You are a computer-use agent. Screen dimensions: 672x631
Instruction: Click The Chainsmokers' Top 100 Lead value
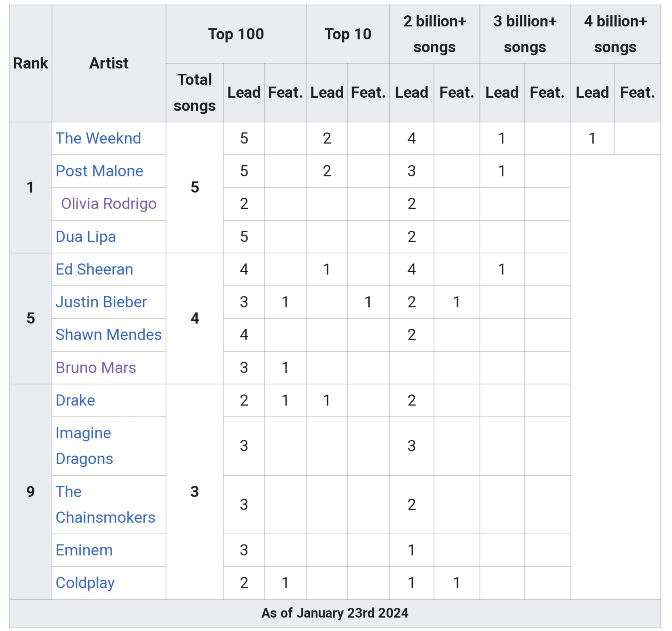244,505
